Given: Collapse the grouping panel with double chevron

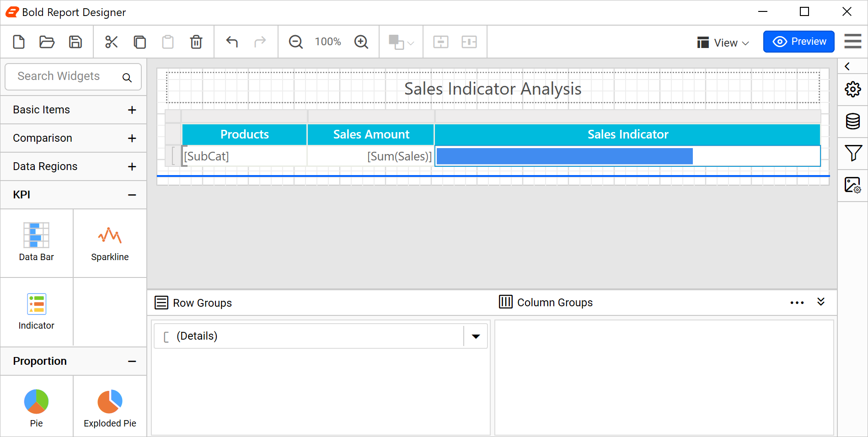Looking at the screenshot, I should (x=821, y=302).
